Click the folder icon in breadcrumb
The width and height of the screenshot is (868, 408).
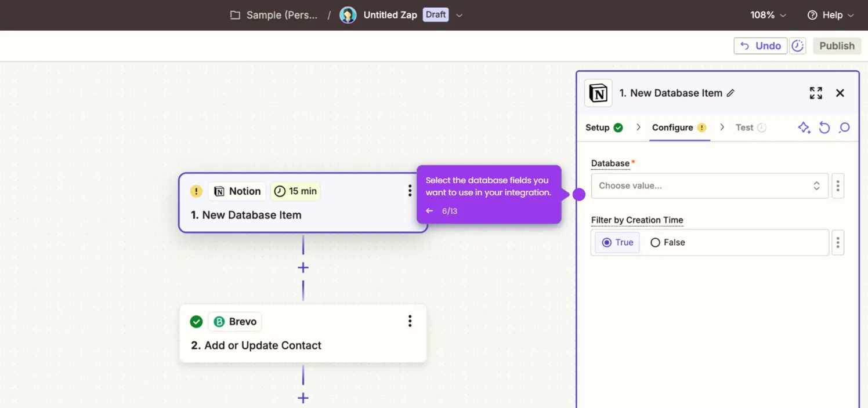(235, 15)
